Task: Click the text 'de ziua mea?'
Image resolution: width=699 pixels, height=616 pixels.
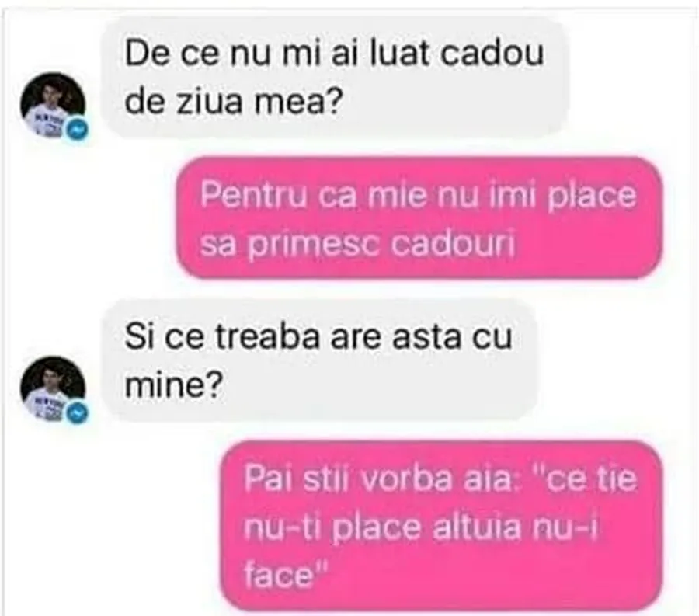Action: click(x=234, y=103)
